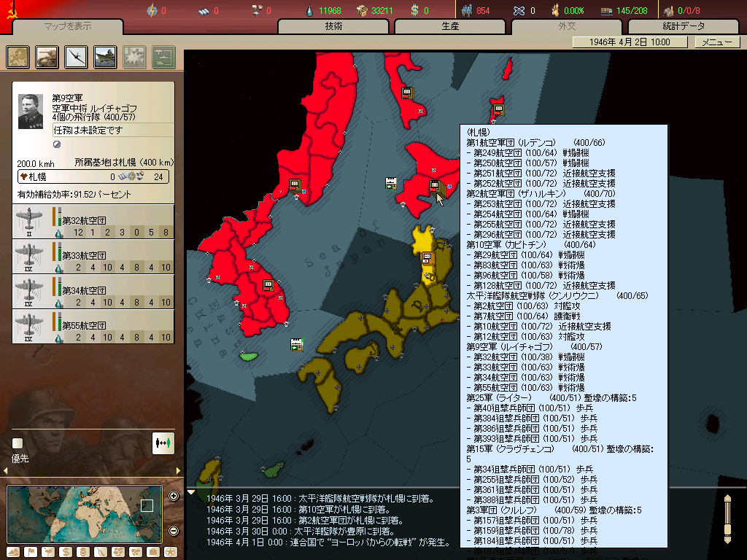
Task: Click the unit counter on Sakhalin
Action: coord(406,93)
